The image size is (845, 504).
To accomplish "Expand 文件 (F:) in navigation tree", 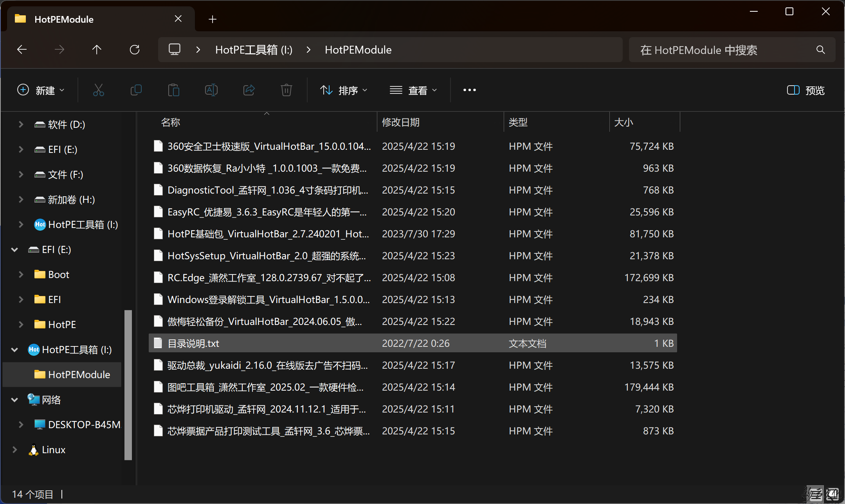I will tap(21, 174).
